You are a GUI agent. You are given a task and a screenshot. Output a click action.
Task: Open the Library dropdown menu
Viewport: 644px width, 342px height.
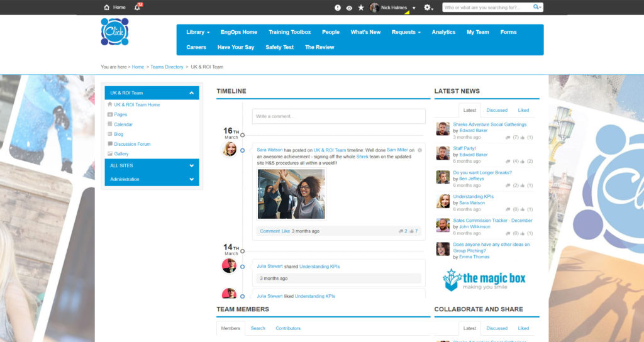[197, 32]
